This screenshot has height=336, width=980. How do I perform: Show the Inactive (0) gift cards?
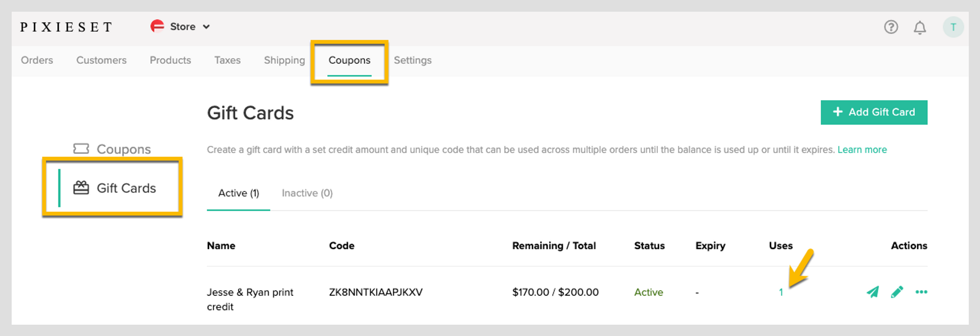(307, 193)
